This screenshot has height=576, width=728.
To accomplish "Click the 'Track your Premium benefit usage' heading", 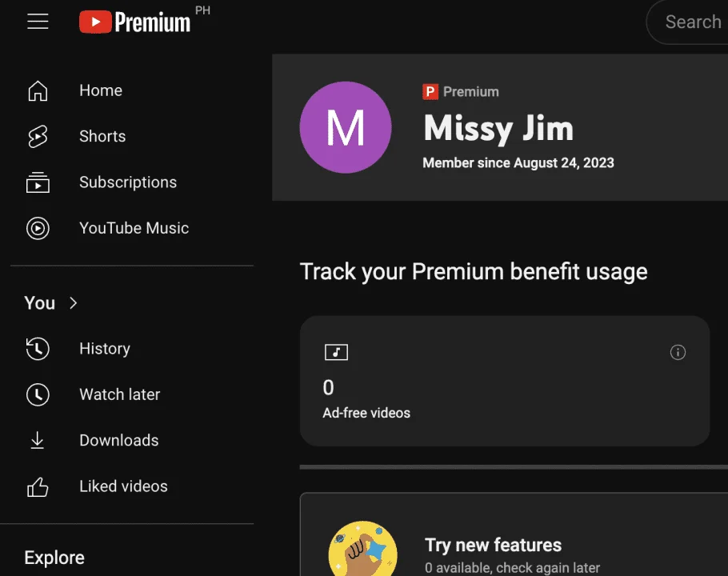I will (474, 271).
